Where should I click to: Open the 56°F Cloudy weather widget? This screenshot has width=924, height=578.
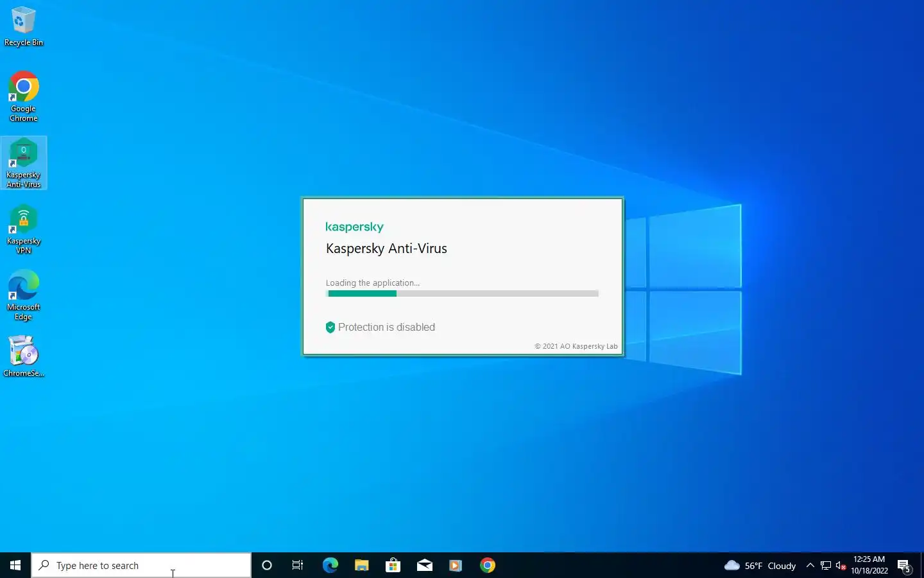click(x=760, y=565)
